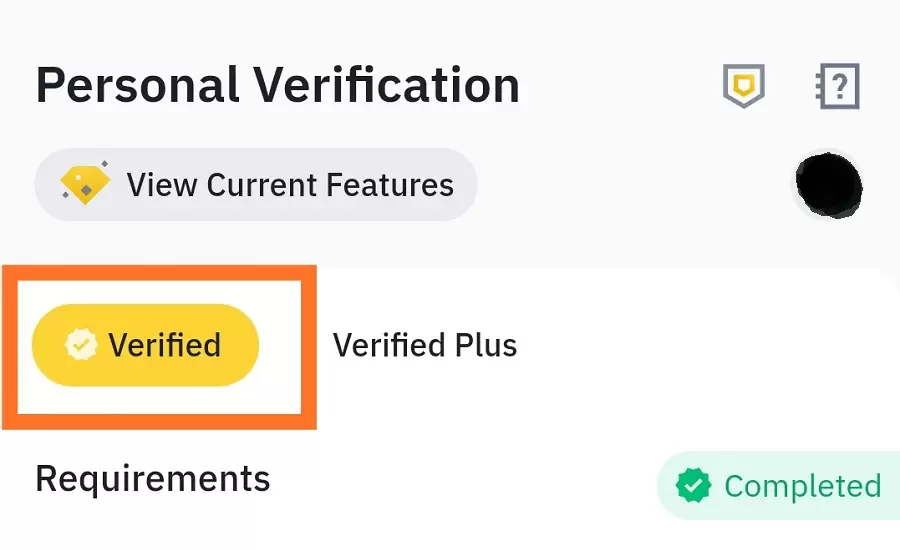Click the Completed status badge
This screenshot has height=551, width=900.
778,486
